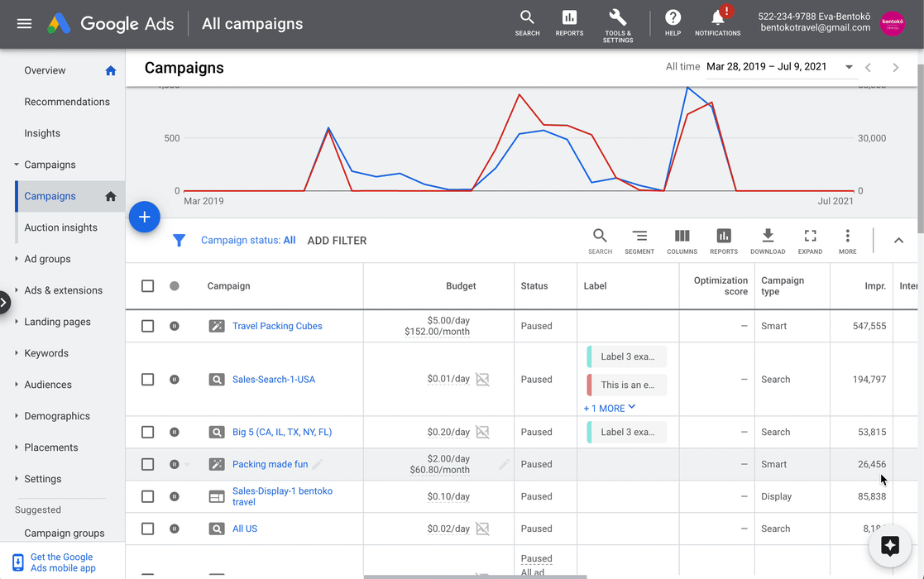This screenshot has height=579, width=924.
Task: Open Insights page
Action: 42,133
